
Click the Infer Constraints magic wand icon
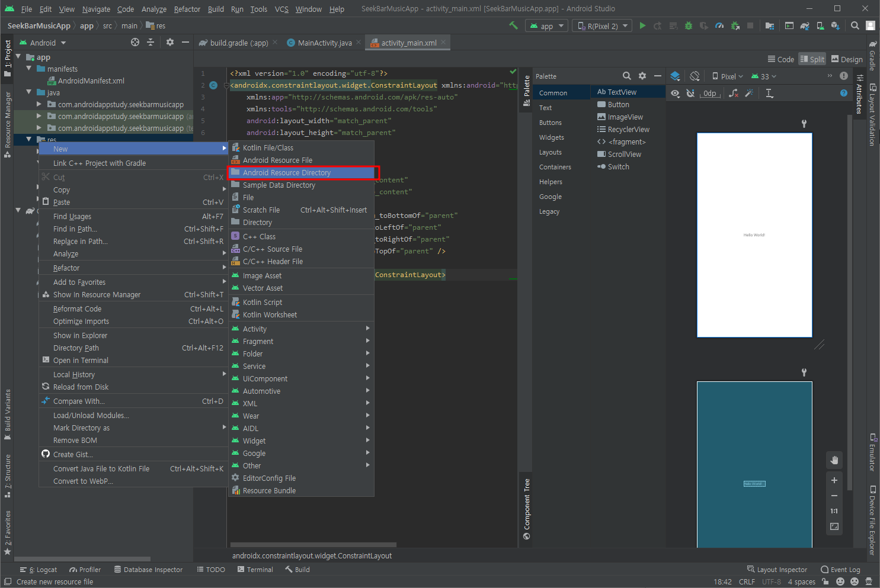(750, 93)
